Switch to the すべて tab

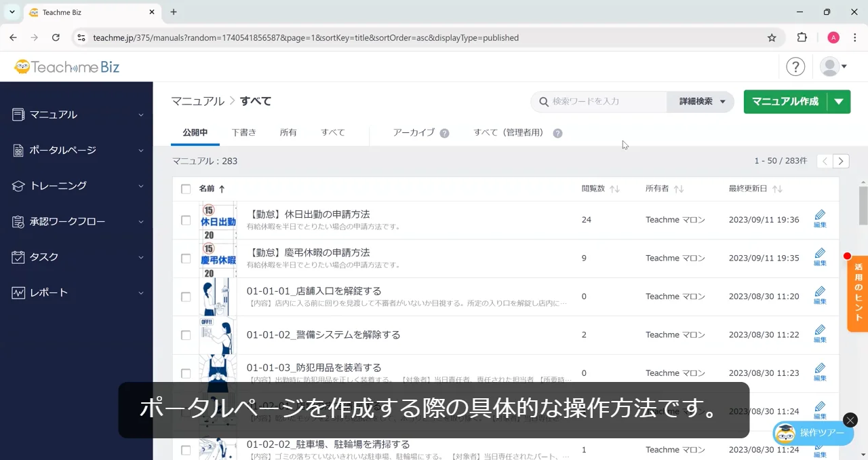click(333, 133)
